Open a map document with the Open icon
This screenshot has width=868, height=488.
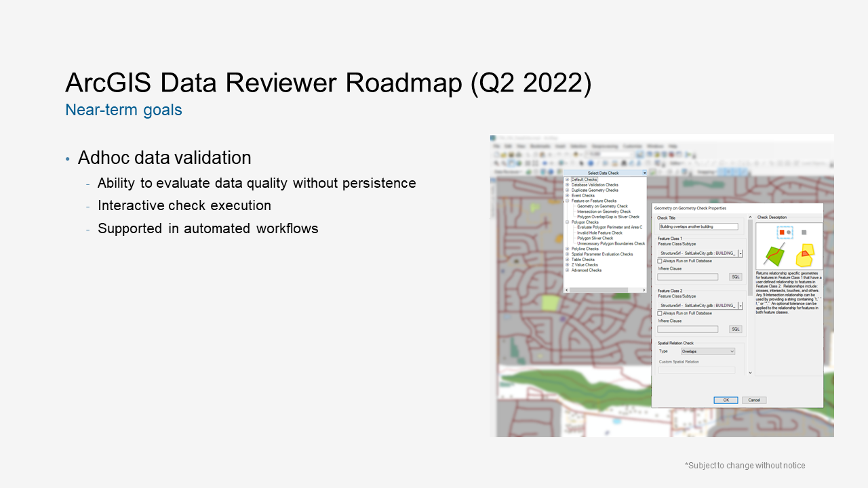tap(504, 154)
